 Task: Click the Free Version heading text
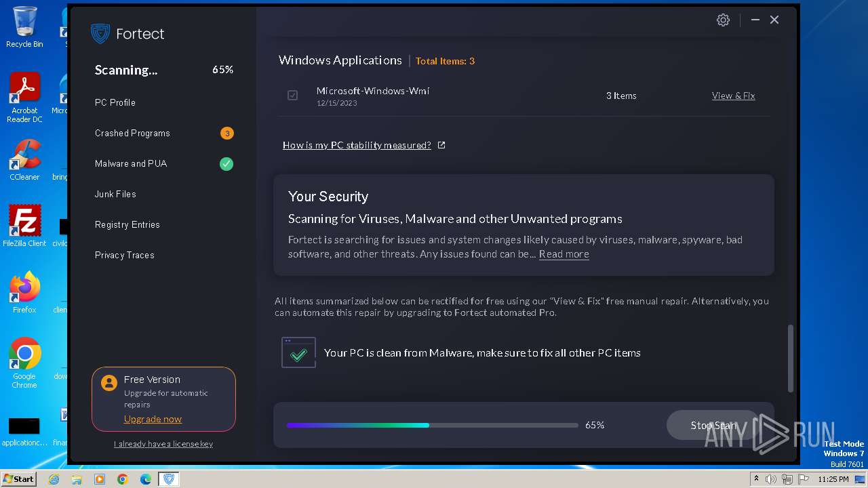click(x=152, y=380)
